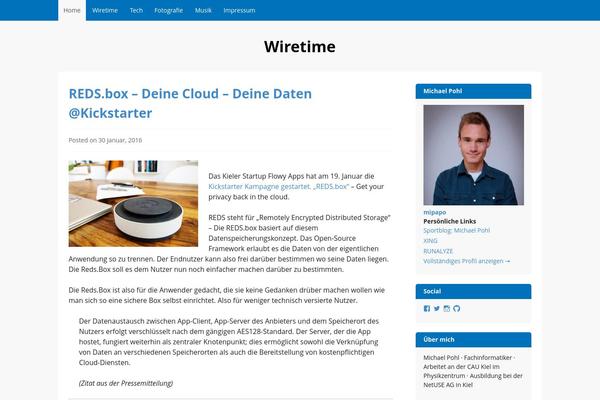600x400 pixels.
Task: Open the Facebook social icon
Action: [427, 309]
